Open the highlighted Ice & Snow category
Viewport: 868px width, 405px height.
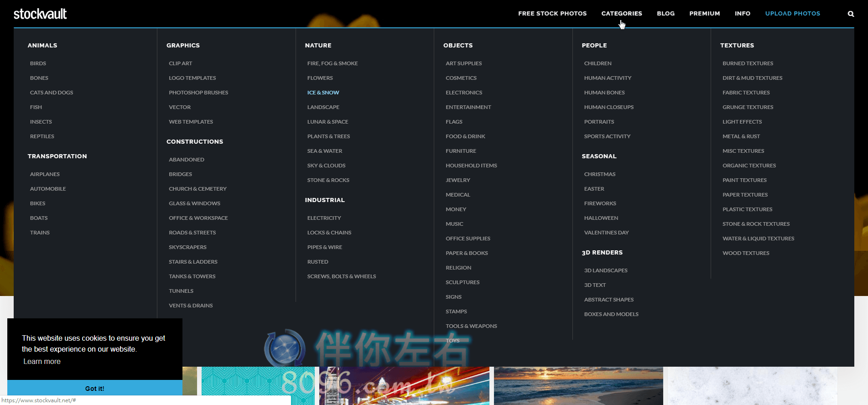click(323, 93)
